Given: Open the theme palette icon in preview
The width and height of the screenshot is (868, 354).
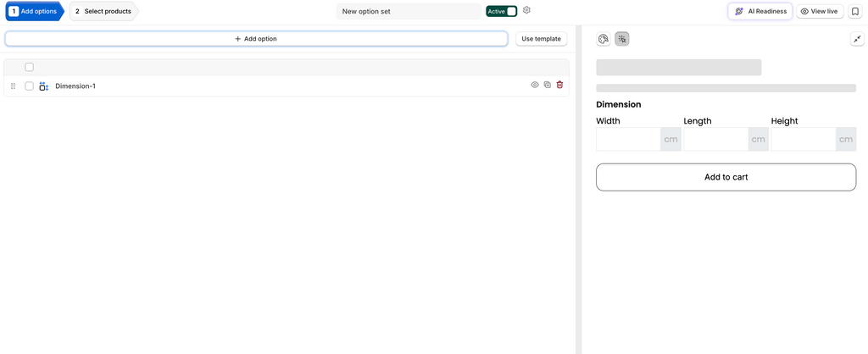Looking at the screenshot, I should click(x=604, y=39).
